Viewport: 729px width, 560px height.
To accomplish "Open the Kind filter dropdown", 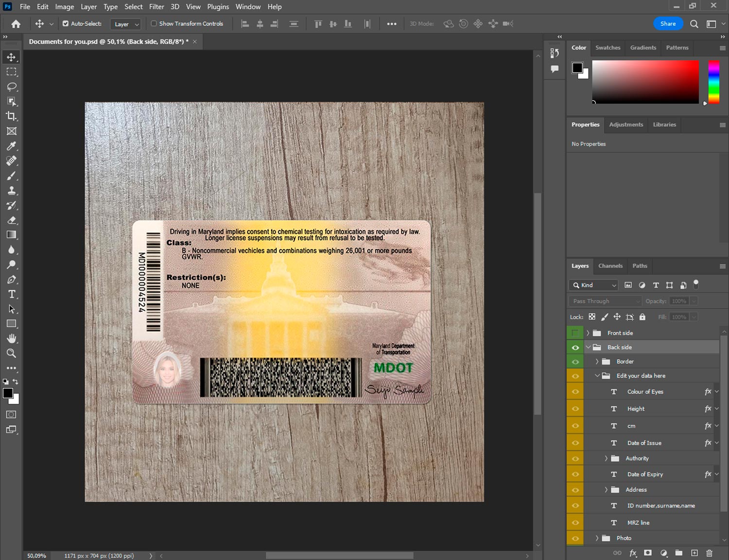I will [x=593, y=285].
